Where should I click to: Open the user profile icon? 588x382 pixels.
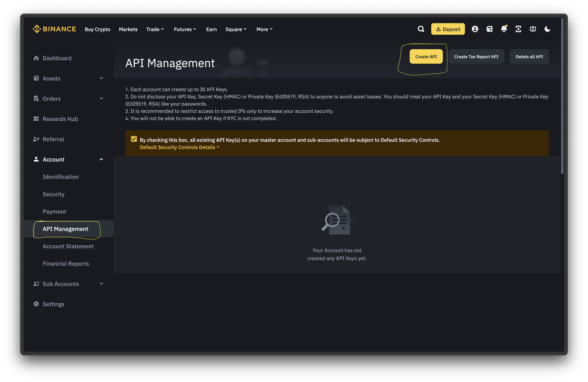[475, 29]
